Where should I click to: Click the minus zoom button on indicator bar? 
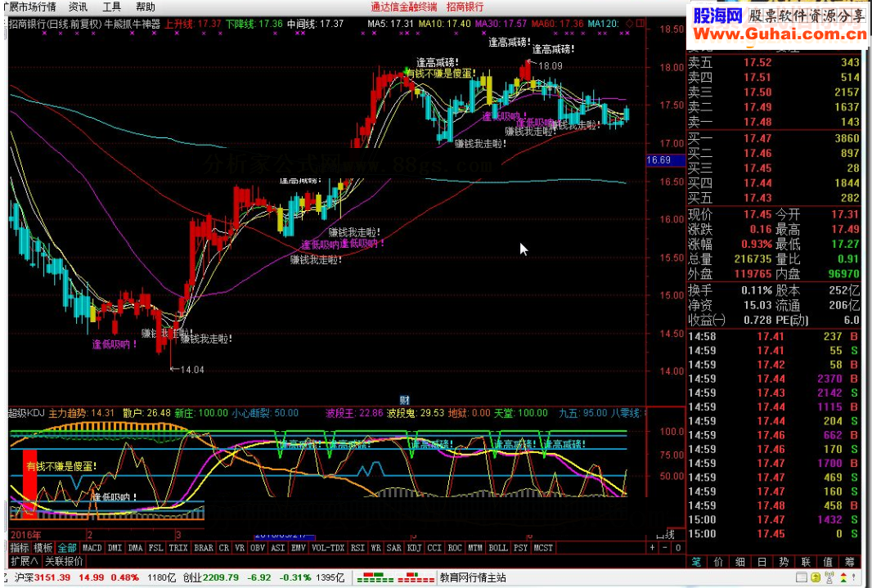[x=664, y=547]
